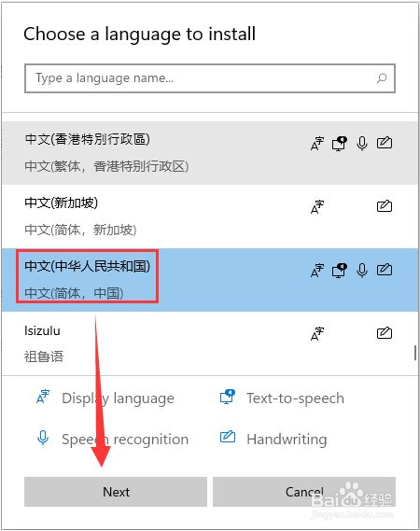This screenshot has height=531, width=420.
Task: Click handwriting icon in Hong Kong row
Action: (x=385, y=143)
